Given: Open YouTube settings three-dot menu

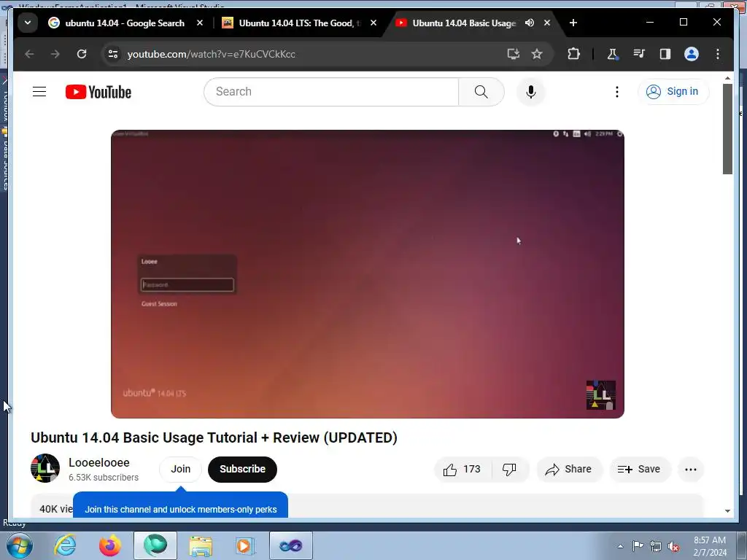Looking at the screenshot, I should [617, 91].
